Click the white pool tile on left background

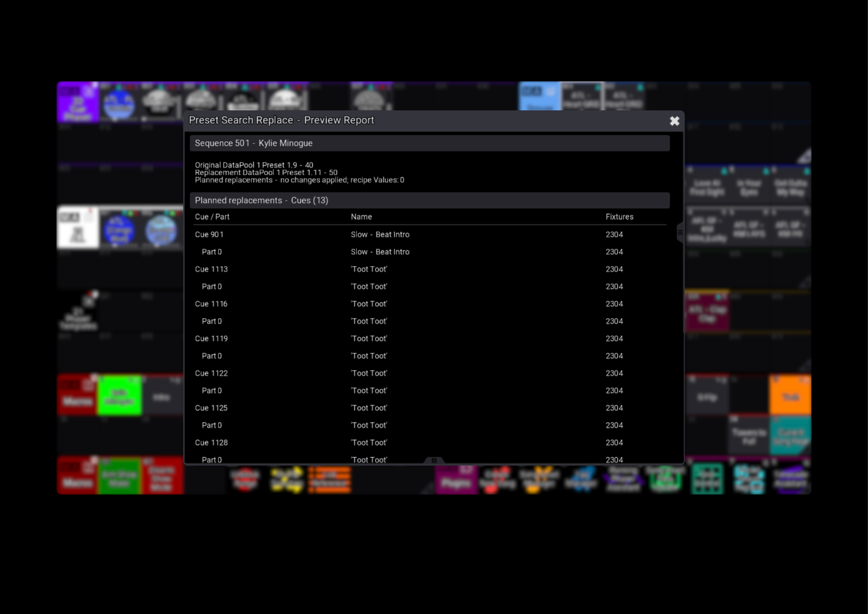(78, 227)
